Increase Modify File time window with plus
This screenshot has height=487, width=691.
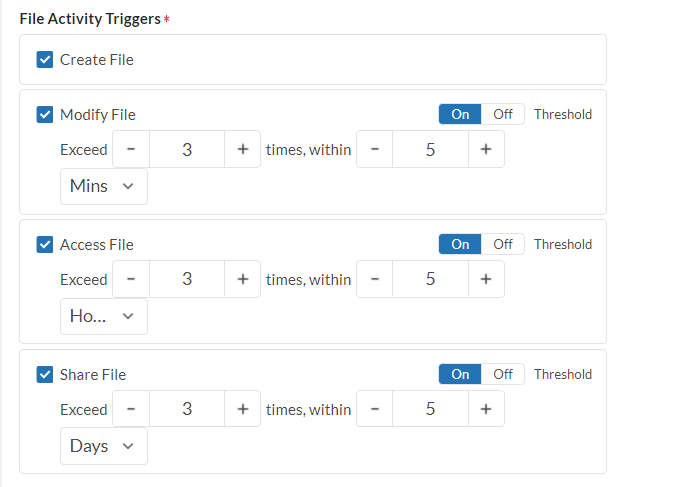[x=486, y=150]
